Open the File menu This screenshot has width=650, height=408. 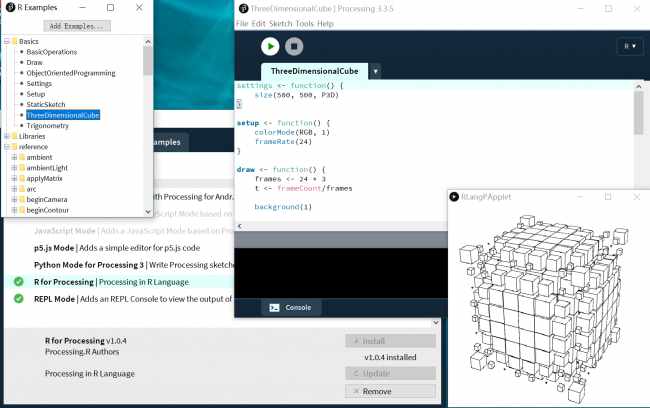point(242,24)
